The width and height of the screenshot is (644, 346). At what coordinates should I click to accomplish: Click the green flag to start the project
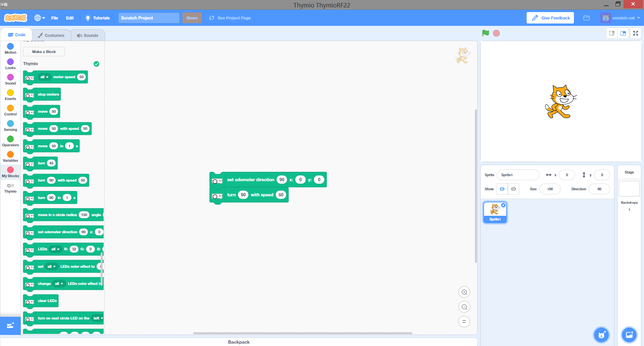coord(485,33)
